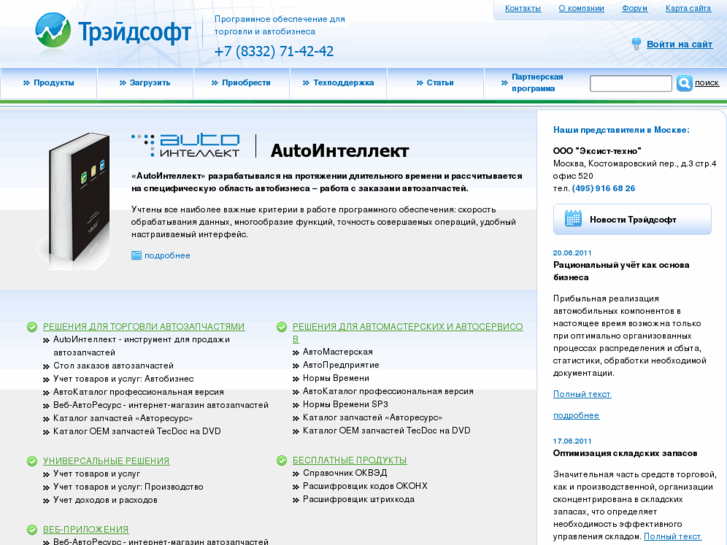Select АвтоПредприятие item

pyautogui.click(x=341, y=365)
